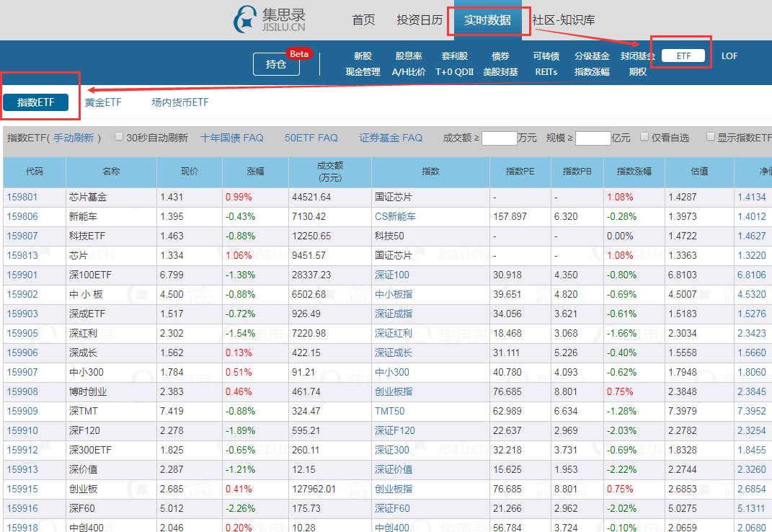Open the 证券基金 FAQ link
Image resolution: width=772 pixels, height=532 pixels.
point(390,138)
